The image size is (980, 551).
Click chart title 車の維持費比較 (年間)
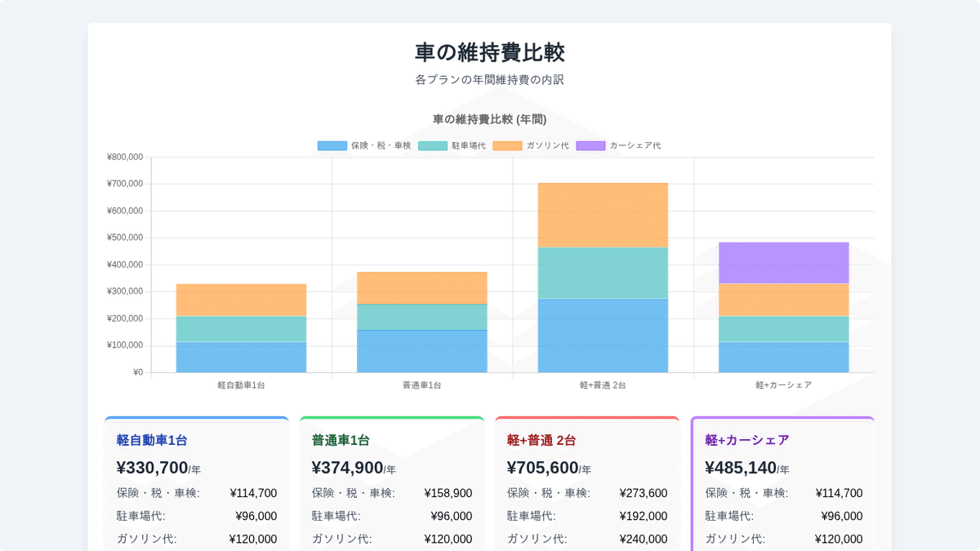(x=489, y=119)
